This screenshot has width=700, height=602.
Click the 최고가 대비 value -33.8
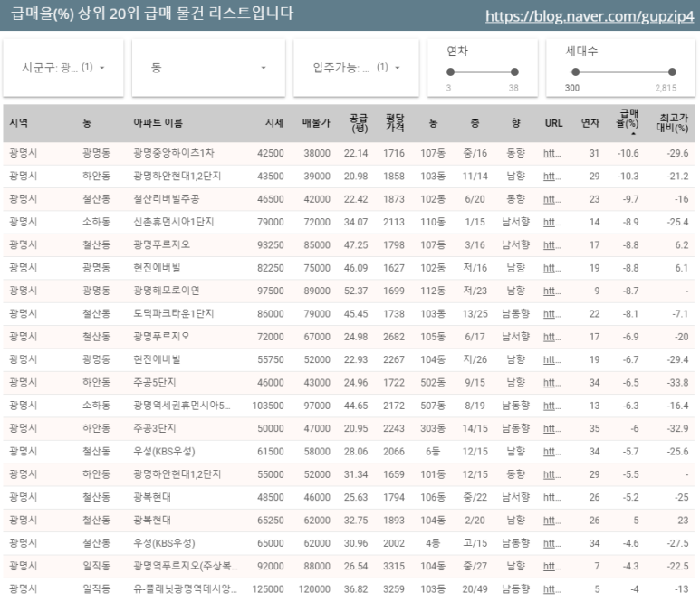coord(677,382)
